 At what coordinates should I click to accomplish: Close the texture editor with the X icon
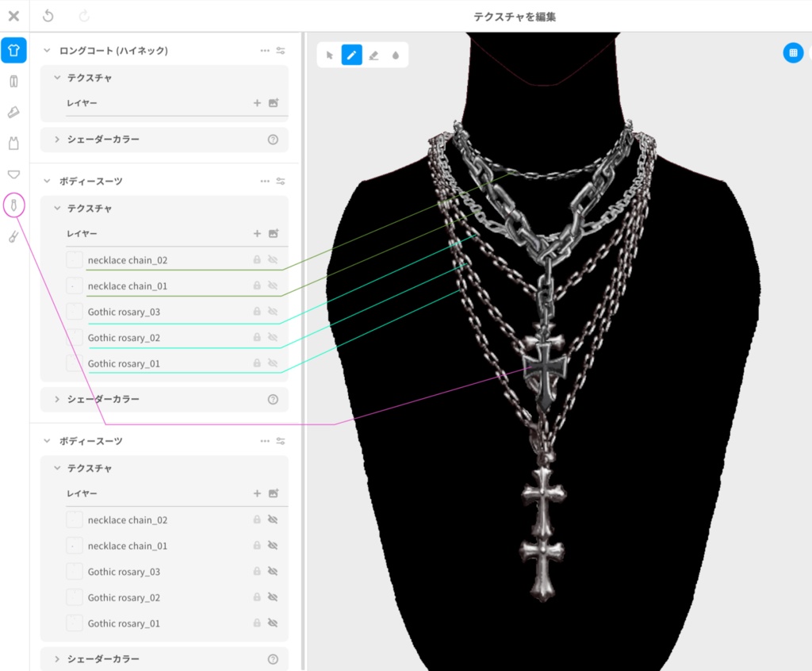coord(14,16)
